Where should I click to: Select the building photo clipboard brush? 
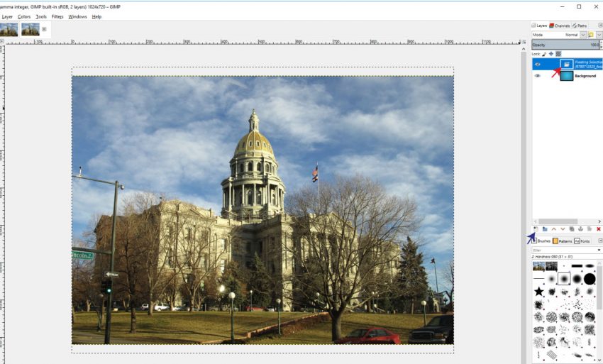click(538, 266)
